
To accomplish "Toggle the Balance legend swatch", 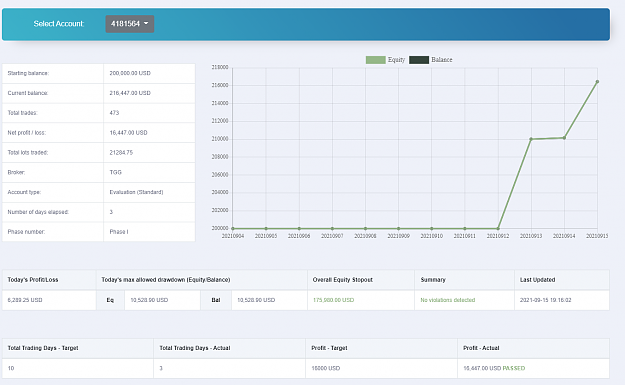I will pyautogui.click(x=419, y=60).
